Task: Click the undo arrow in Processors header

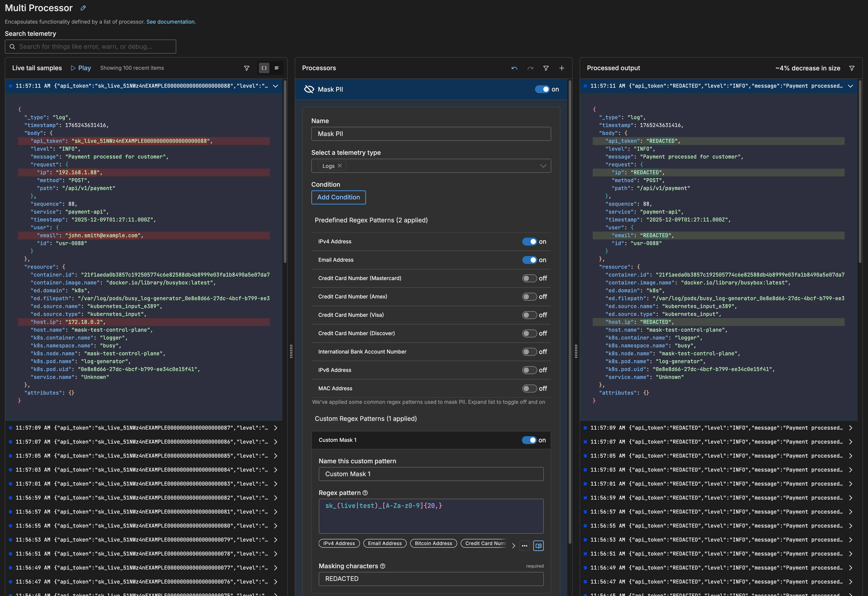Action: (514, 68)
